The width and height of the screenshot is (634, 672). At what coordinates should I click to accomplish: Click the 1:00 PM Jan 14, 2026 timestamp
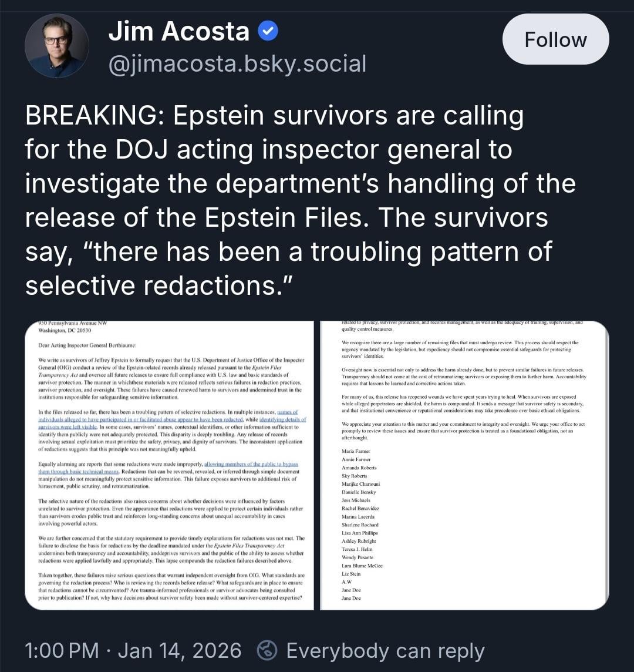tap(133, 650)
